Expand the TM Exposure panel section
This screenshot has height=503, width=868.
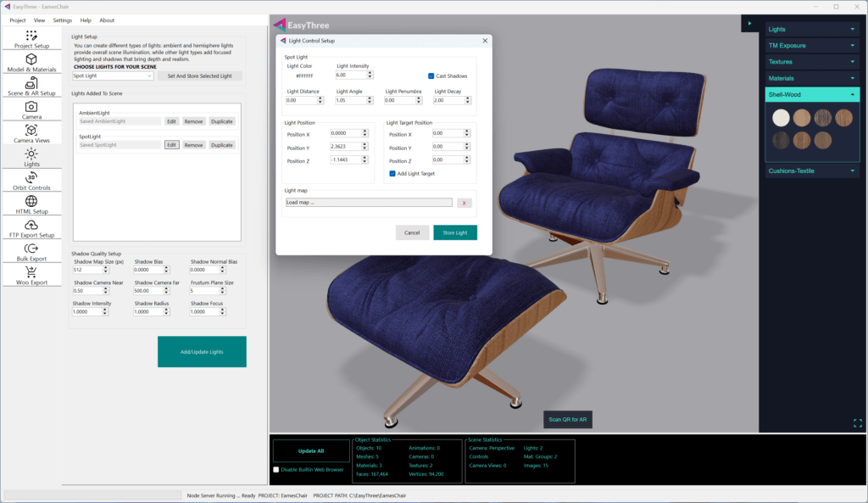point(811,45)
